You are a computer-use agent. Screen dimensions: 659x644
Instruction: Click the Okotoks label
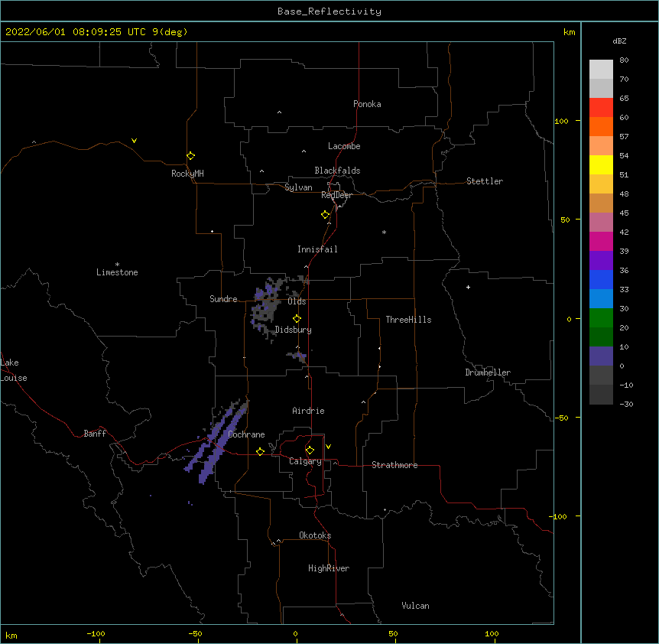click(x=315, y=535)
